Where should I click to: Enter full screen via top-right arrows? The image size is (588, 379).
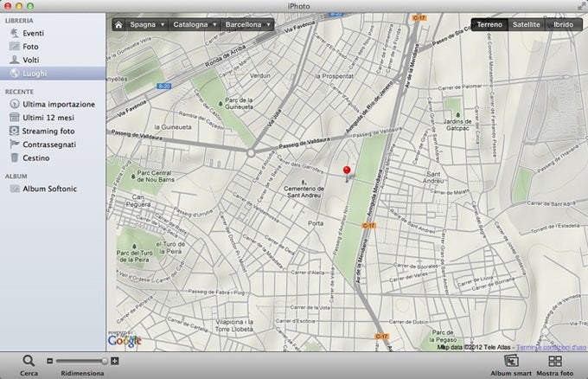coord(582,6)
